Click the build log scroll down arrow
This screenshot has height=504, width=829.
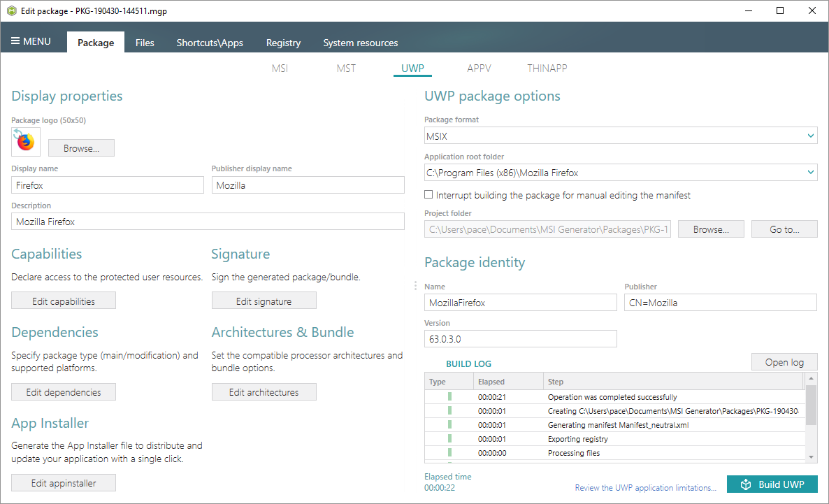pos(811,457)
